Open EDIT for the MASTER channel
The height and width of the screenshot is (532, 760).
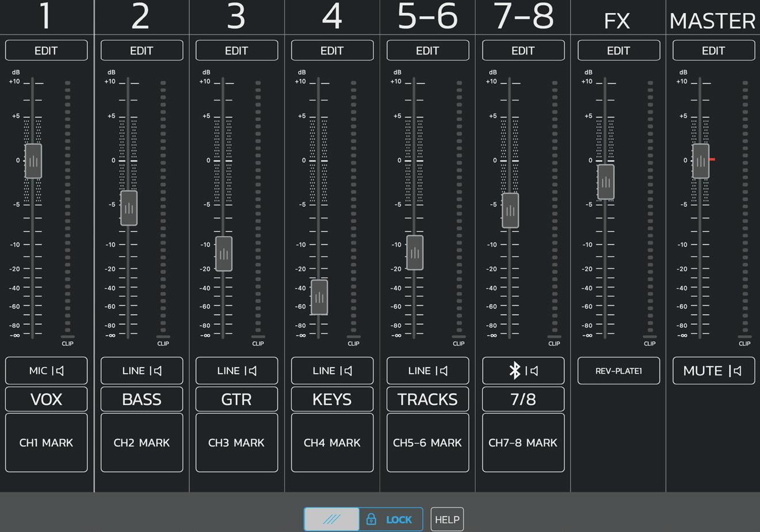(714, 50)
